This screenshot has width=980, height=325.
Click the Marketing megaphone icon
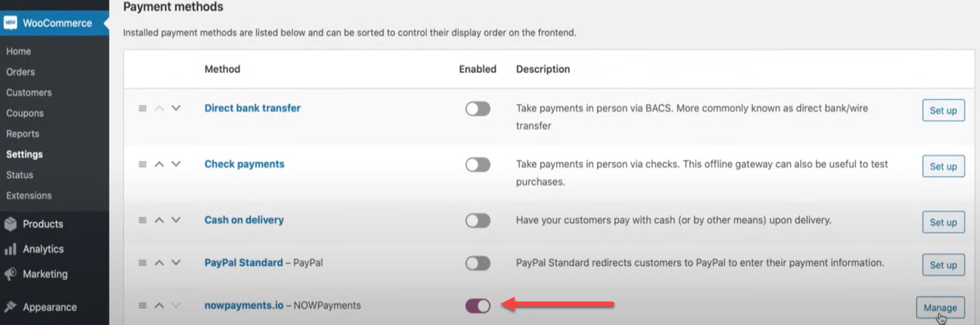(10, 274)
